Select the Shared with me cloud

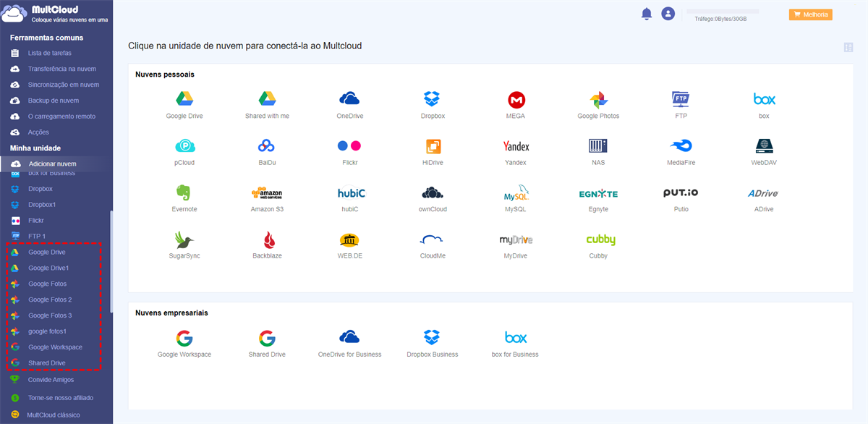[267, 105]
